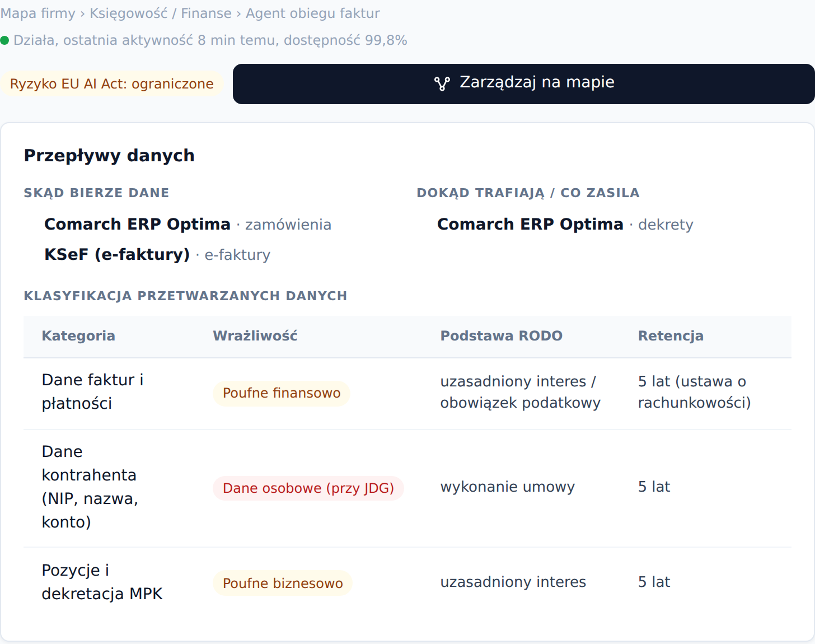Click 'uzasadniony interes' in Pozycje row
This screenshot has width=815, height=644.
coord(513,582)
